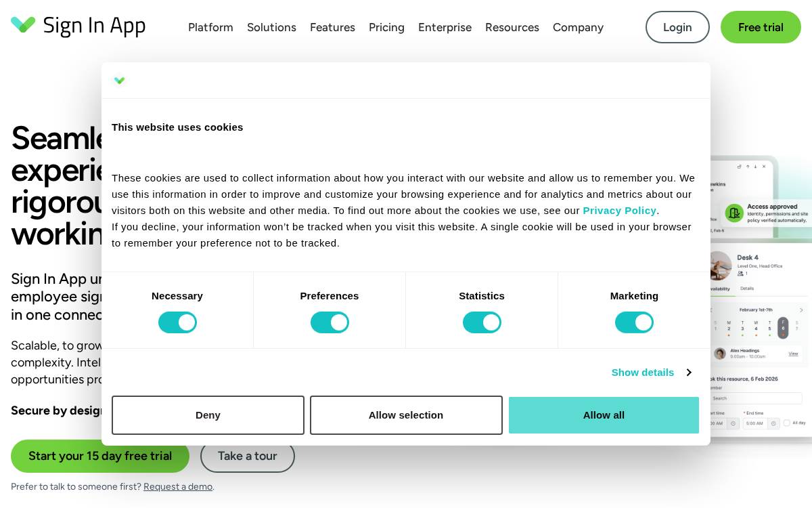Click the Free trial button in header
The image size is (812, 508).
pyautogui.click(x=761, y=27)
